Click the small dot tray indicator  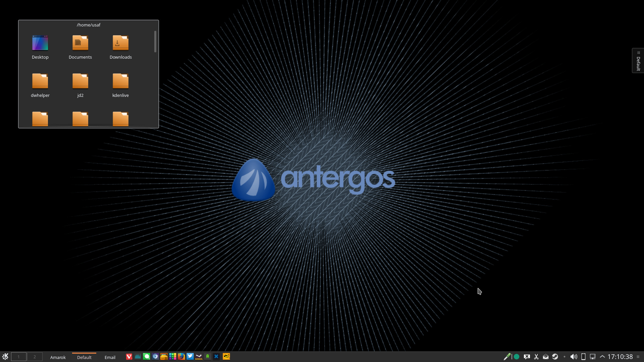pos(565,357)
